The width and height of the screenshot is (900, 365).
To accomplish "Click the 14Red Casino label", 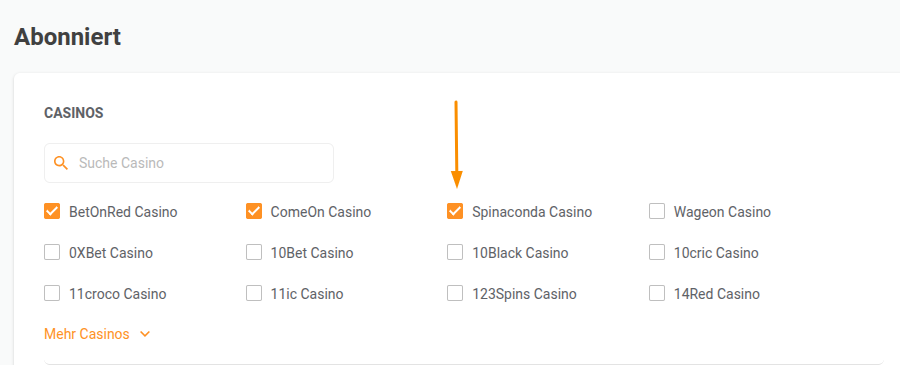I will coord(717,294).
